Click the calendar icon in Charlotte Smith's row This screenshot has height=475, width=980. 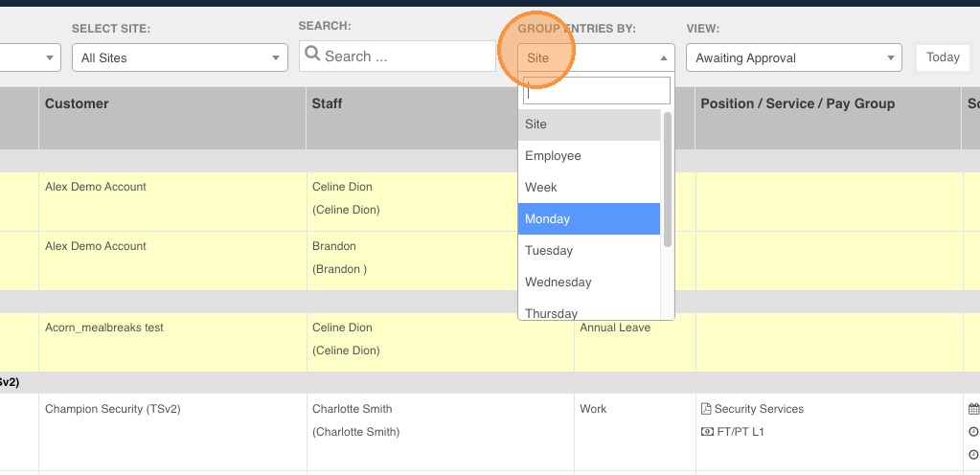pyautogui.click(x=973, y=409)
